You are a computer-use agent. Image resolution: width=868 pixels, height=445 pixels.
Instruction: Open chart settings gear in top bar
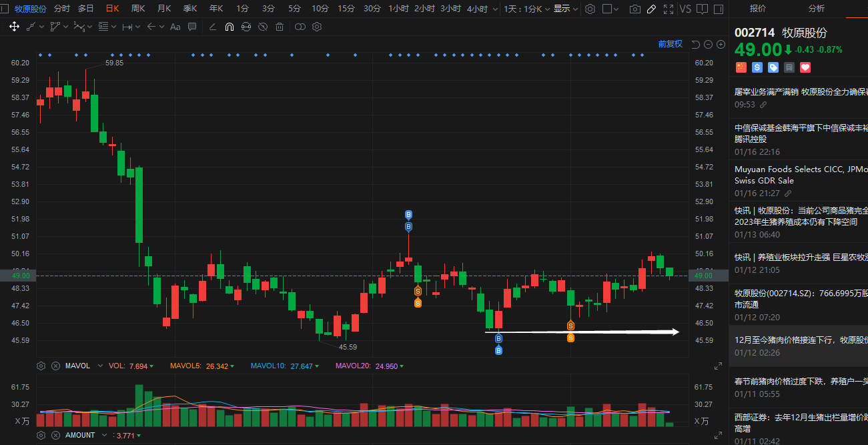tap(590, 9)
